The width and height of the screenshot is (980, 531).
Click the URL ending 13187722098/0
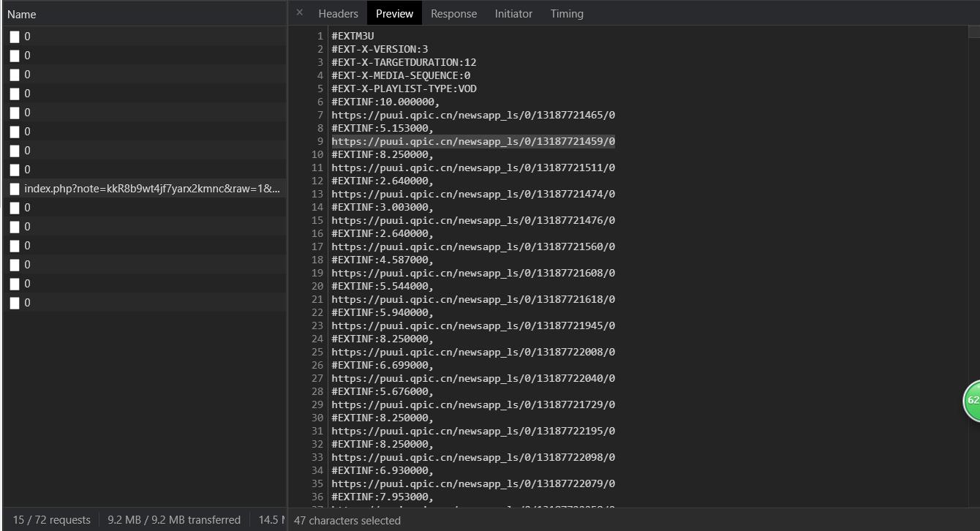(473, 457)
